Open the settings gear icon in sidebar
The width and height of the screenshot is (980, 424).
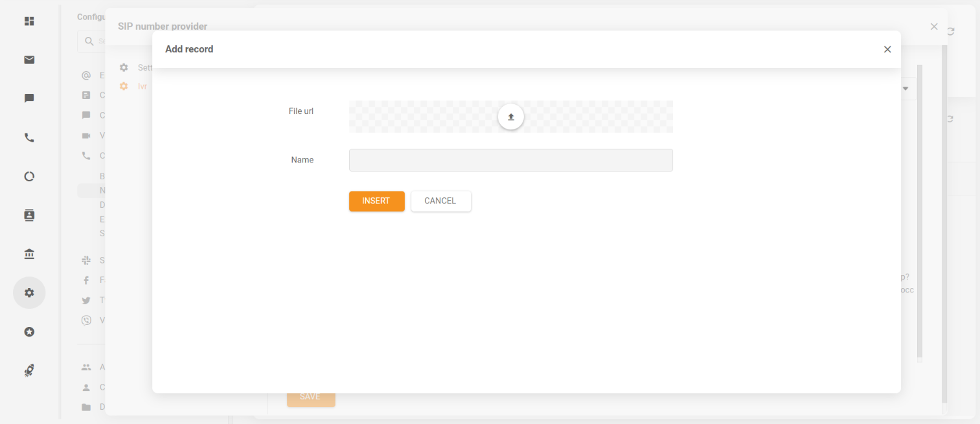[x=29, y=293]
